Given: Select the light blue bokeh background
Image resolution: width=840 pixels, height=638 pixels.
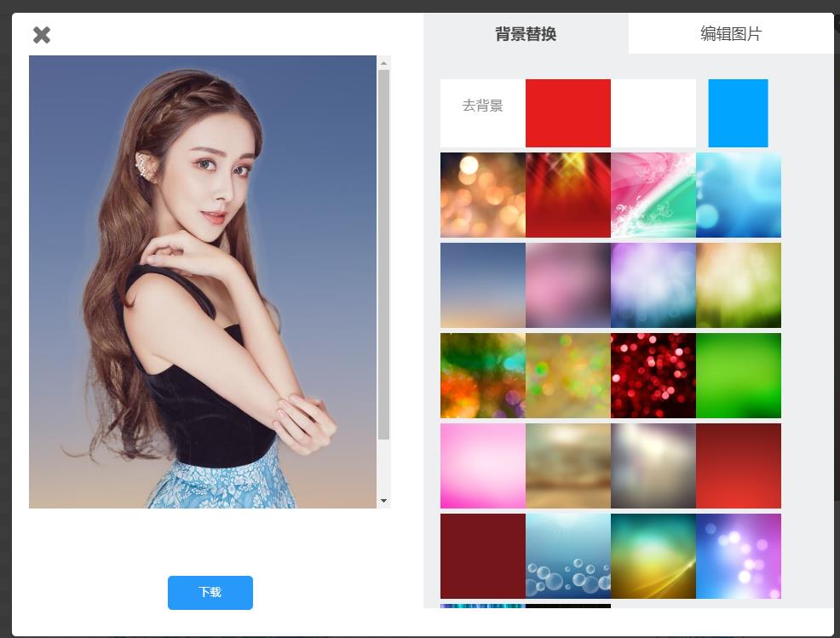Looking at the screenshot, I should tap(739, 195).
